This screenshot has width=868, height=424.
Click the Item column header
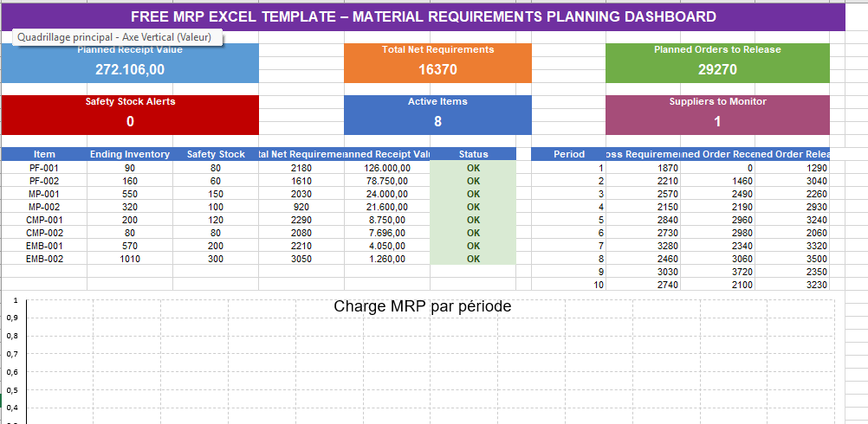pyautogui.click(x=44, y=154)
